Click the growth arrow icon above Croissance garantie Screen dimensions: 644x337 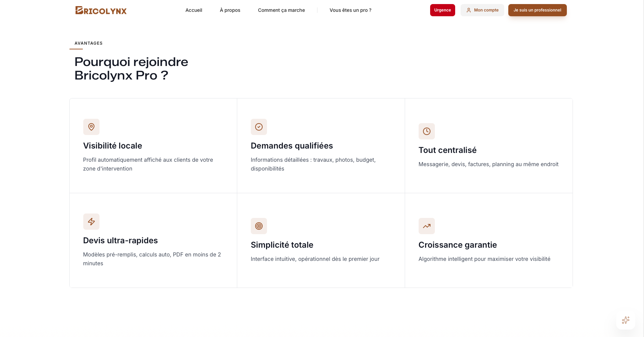[426, 226]
